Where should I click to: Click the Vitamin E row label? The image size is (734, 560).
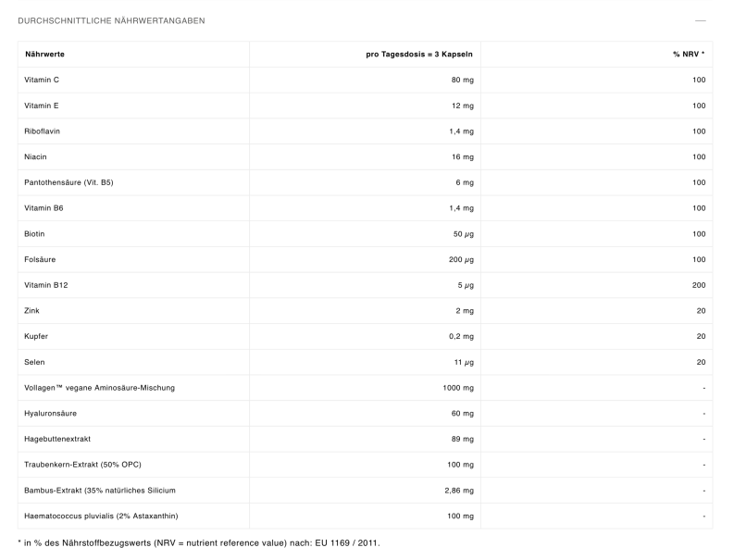tap(42, 106)
